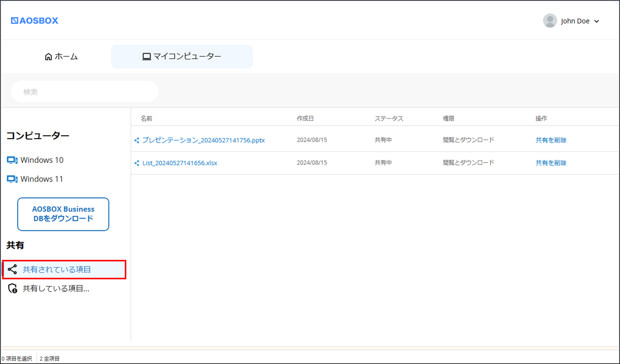Screen dimensions: 620x364
Task: Click the 操作 column header
Action: [x=541, y=118]
